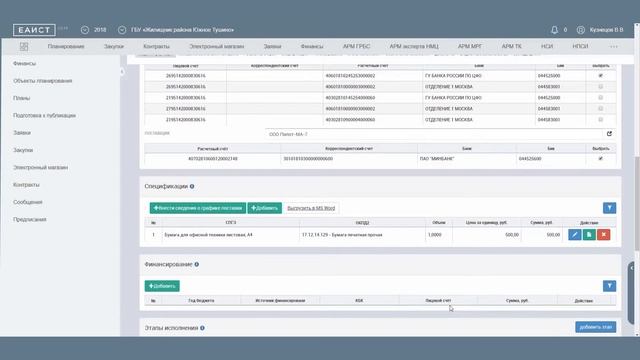Viewport: 640px width, 360px height.
Task: Expand the 2018 year selector
Action: [85, 30]
